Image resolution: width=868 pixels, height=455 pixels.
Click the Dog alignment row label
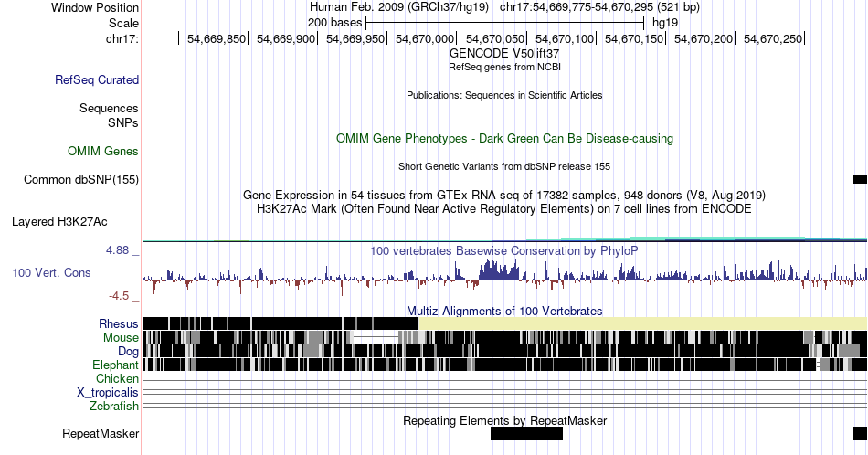(128, 352)
